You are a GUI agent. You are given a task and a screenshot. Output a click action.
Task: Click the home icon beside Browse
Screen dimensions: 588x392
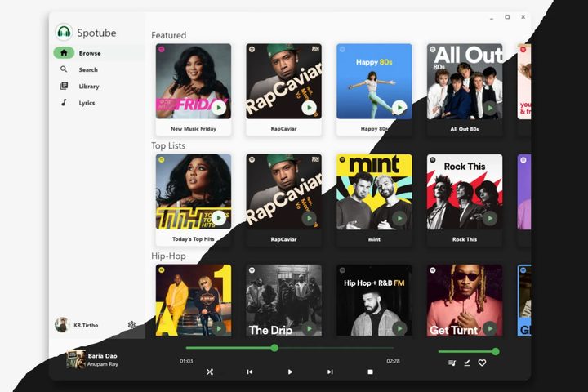(64, 52)
